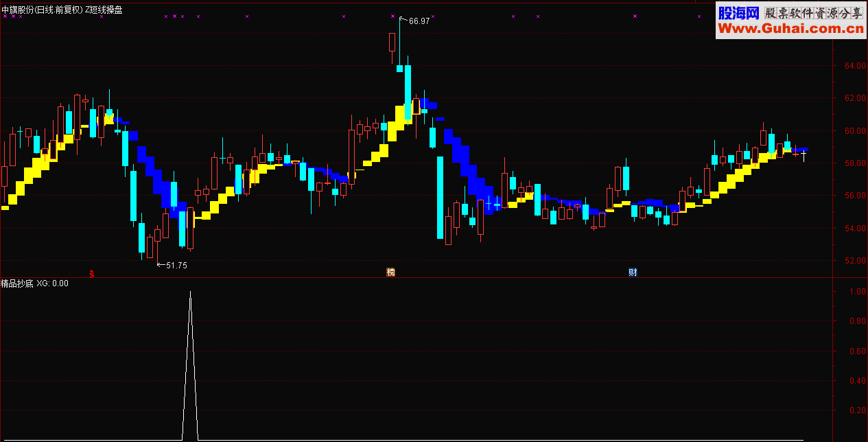Screen dimensions: 868x442
Task: Click the 0.40 value on the indicator axis
Action: pos(857,380)
